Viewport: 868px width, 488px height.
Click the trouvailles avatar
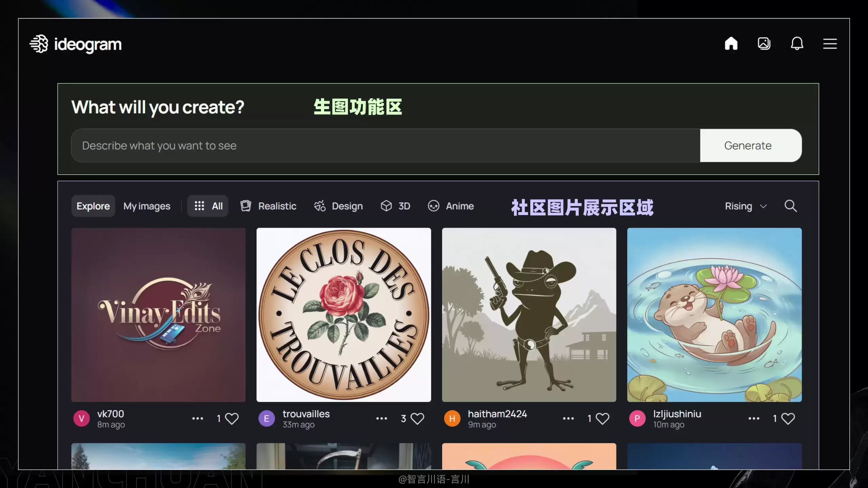pyautogui.click(x=267, y=419)
